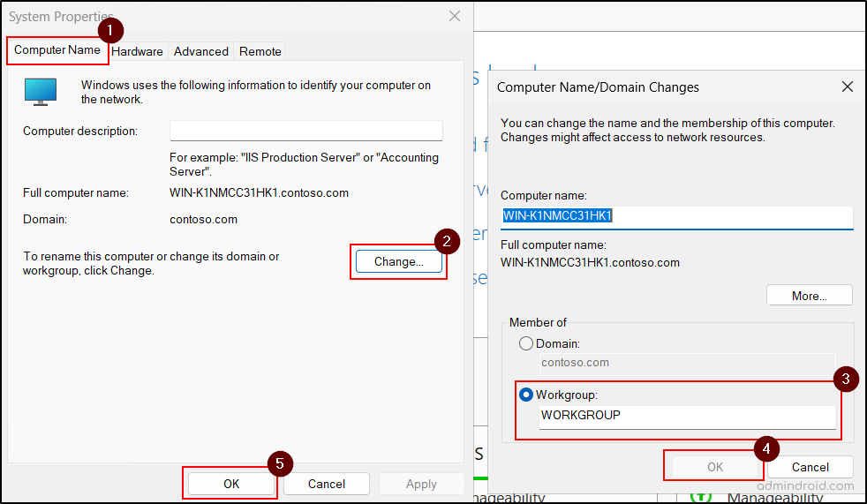Go to the Advanced tab
Screen dimensions: 867x504
(201, 51)
